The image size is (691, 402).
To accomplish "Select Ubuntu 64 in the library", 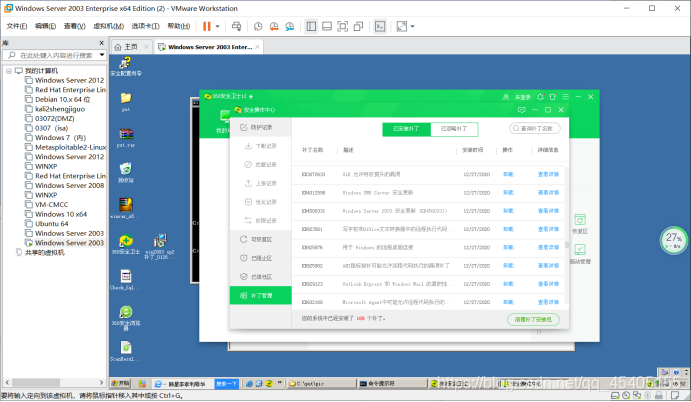I will (x=52, y=223).
